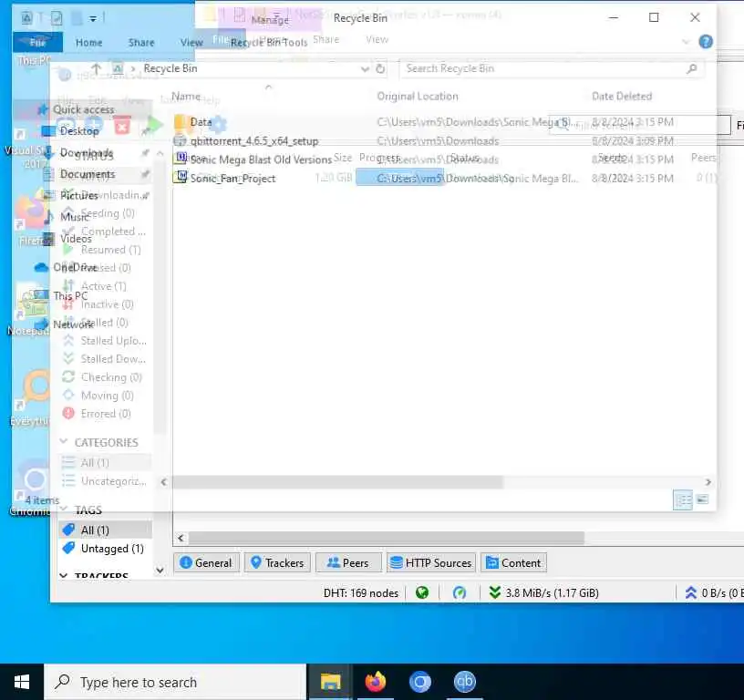Open Quick access in navigation pane

point(83,109)
